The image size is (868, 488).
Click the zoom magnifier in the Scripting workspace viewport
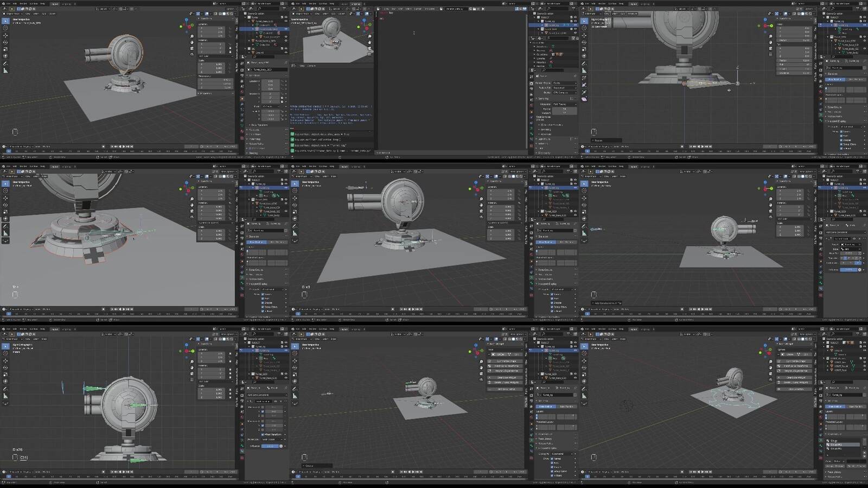370,37
